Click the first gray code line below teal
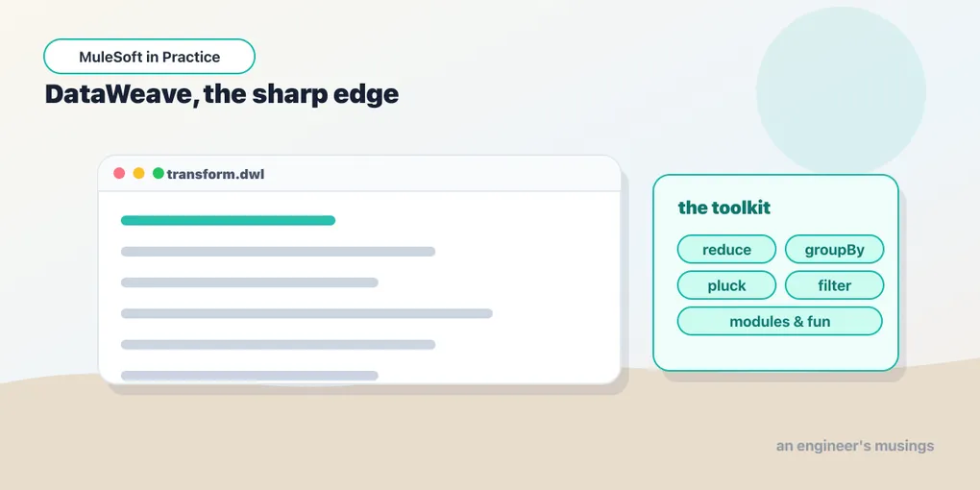The image size is (980, 490). [x=278, y=252]
